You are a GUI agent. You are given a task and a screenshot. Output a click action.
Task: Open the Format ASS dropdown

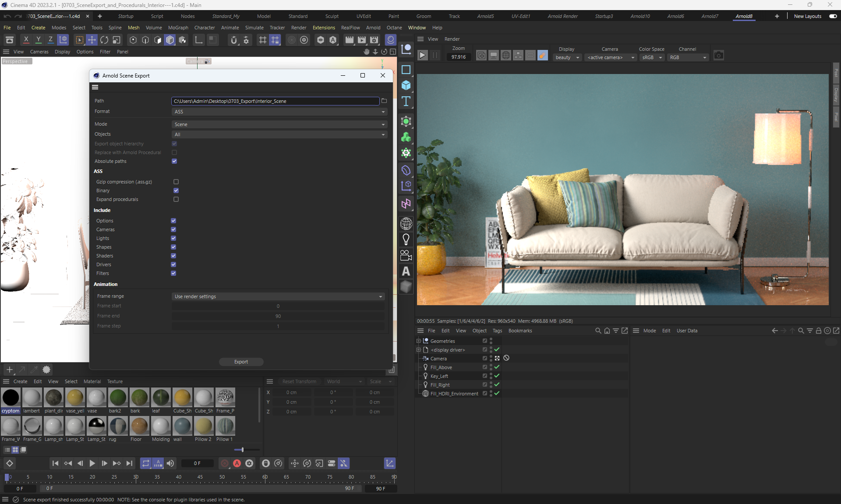tap(279, 112)
